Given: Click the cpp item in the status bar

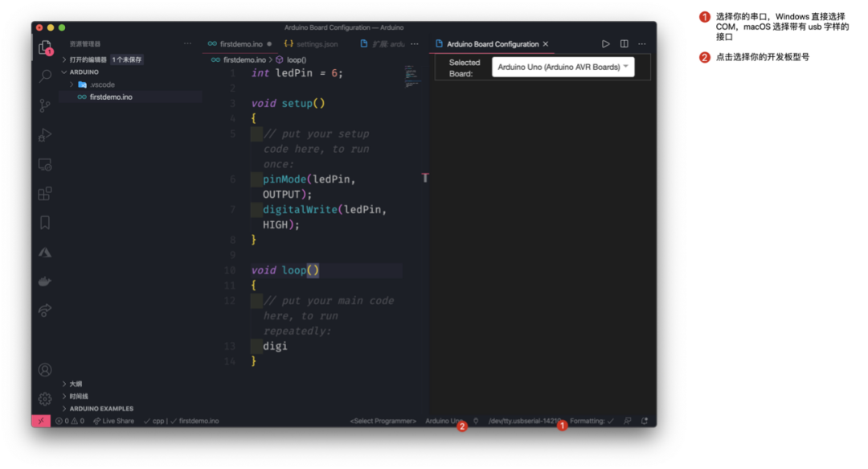Looking at the screenshot, I should (x=154, y=421).
